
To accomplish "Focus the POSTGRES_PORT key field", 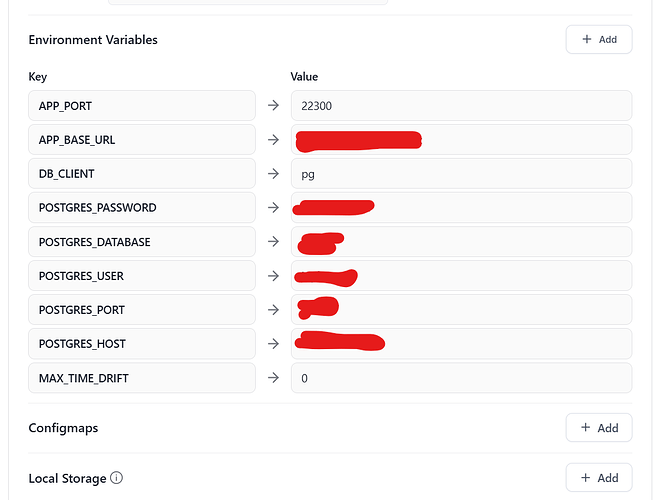I will (x=142, y=310).
